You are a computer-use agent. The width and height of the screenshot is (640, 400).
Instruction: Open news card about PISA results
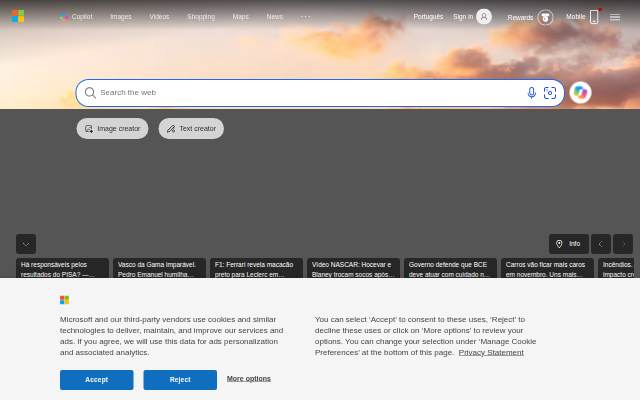pos(62,268)
